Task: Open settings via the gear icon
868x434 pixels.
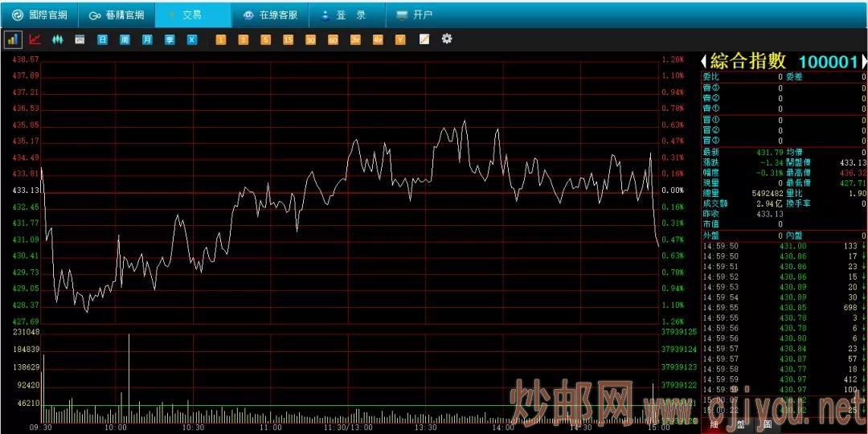Action: [447, 39]
